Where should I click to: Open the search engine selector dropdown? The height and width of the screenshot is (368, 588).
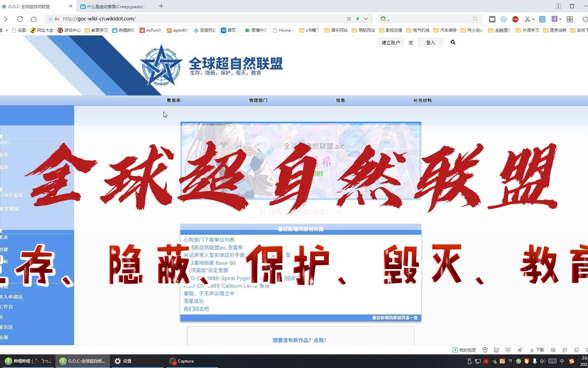[385, 19]
